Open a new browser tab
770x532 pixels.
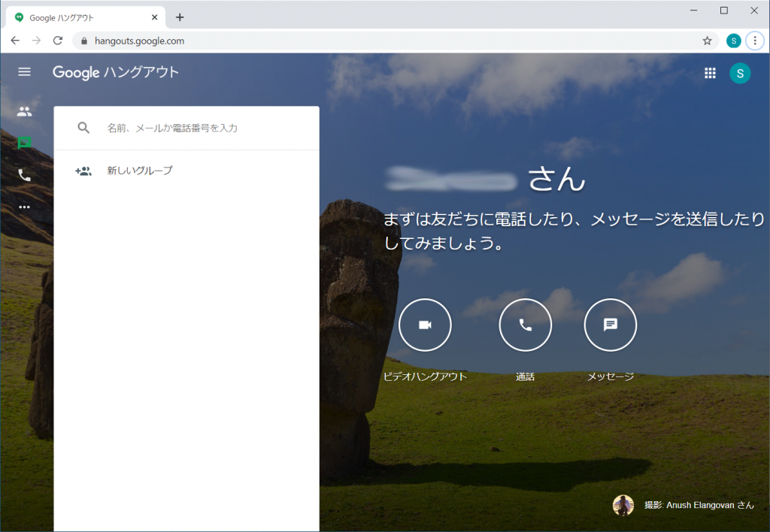coord(180,17)
